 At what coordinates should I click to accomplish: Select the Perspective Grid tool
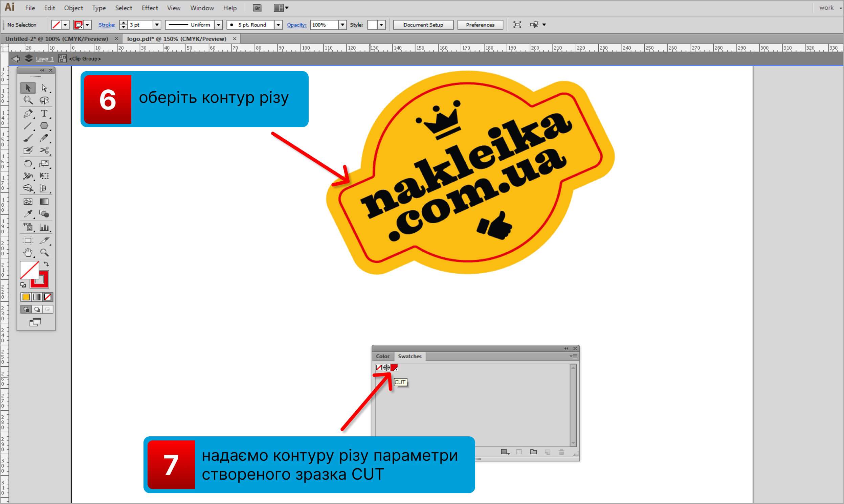click(44, 188)
